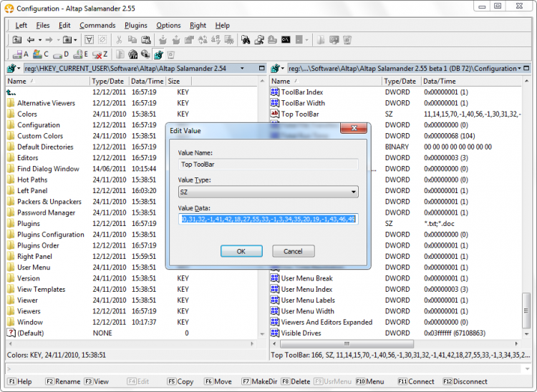Image resolution: width=537 pixels, height=392 pixels.
Task: Open the Value Type combo box
Action: pyautogui.click(x=268, y=192)
